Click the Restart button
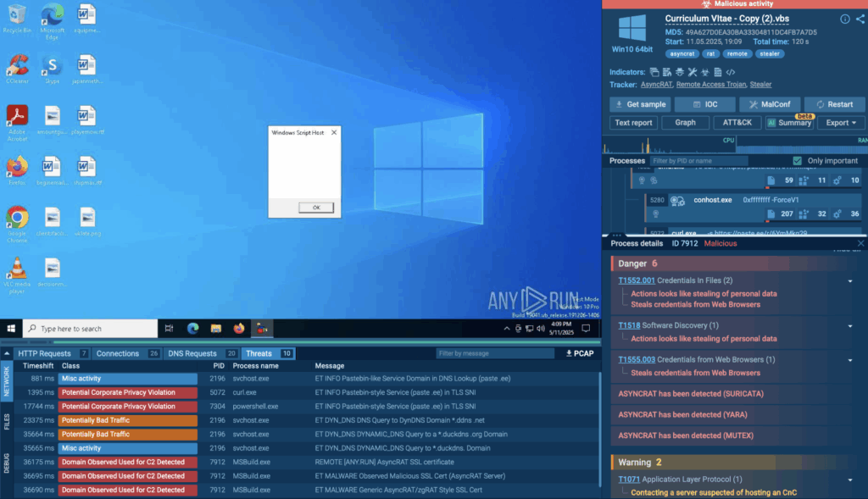The width and height of the screenshot is (868, 499). coord(834,104)
